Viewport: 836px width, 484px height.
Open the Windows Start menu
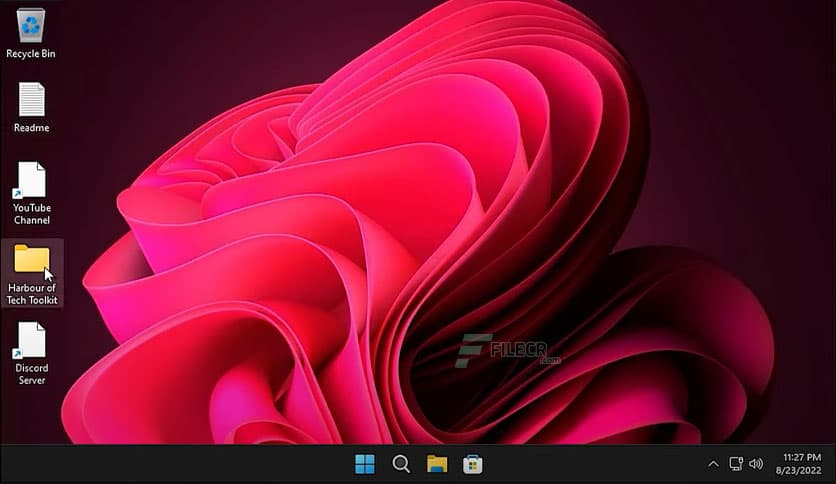[365, 464]
